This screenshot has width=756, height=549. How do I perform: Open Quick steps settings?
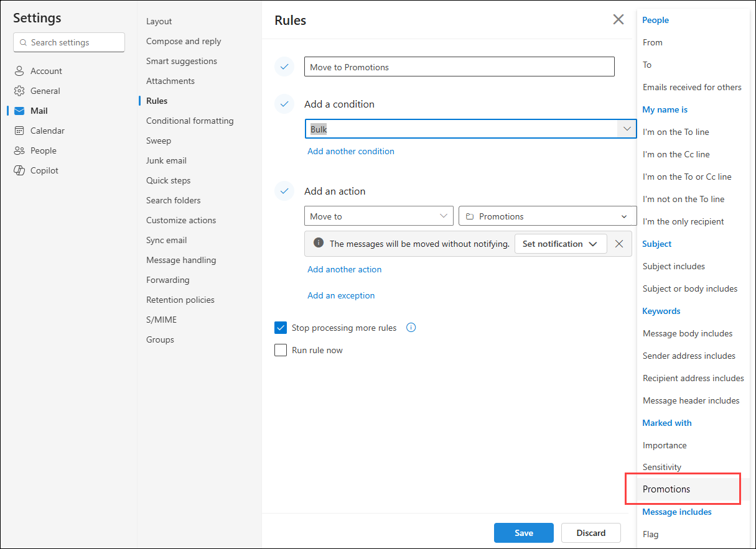[x=169, y=180]
